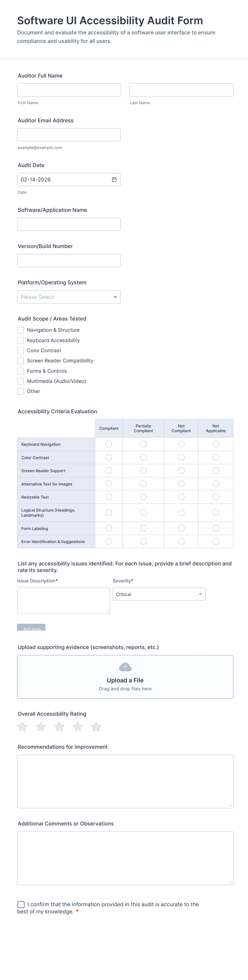Open the Audit Date calendar picker icon
This screenshot has height=980, width=248.
[114, 180]
